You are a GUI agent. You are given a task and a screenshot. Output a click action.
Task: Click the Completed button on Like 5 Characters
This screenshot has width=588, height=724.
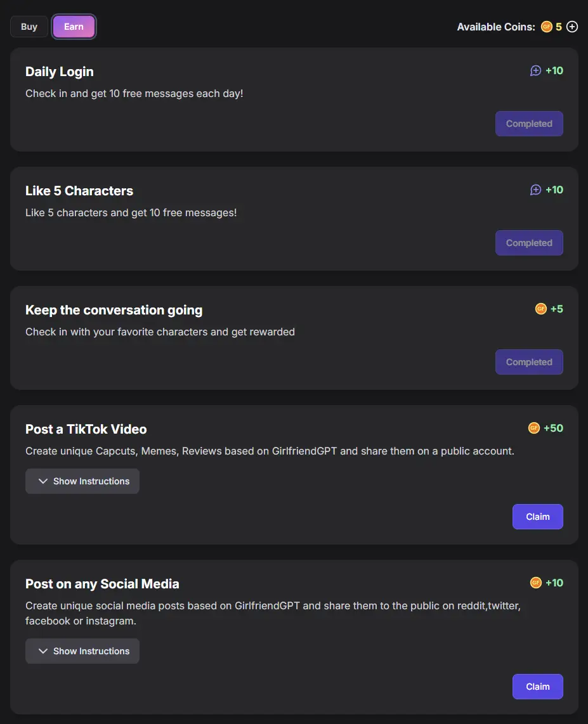(x=529, y=243)
